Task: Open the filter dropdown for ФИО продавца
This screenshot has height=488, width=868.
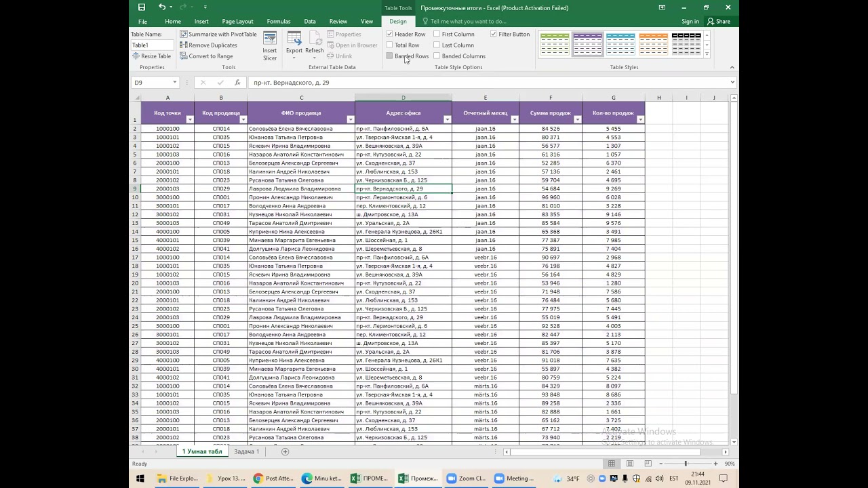Action: click(350, 120)
